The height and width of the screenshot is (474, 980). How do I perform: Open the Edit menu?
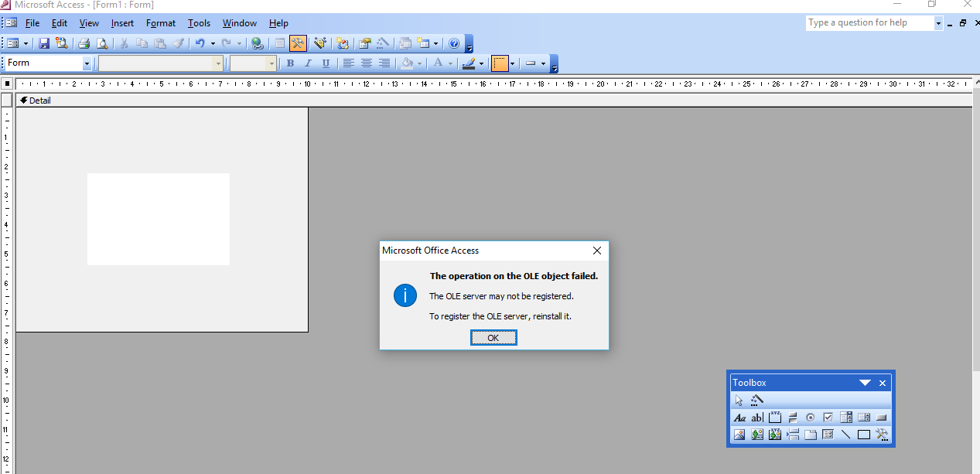[60, 23]
